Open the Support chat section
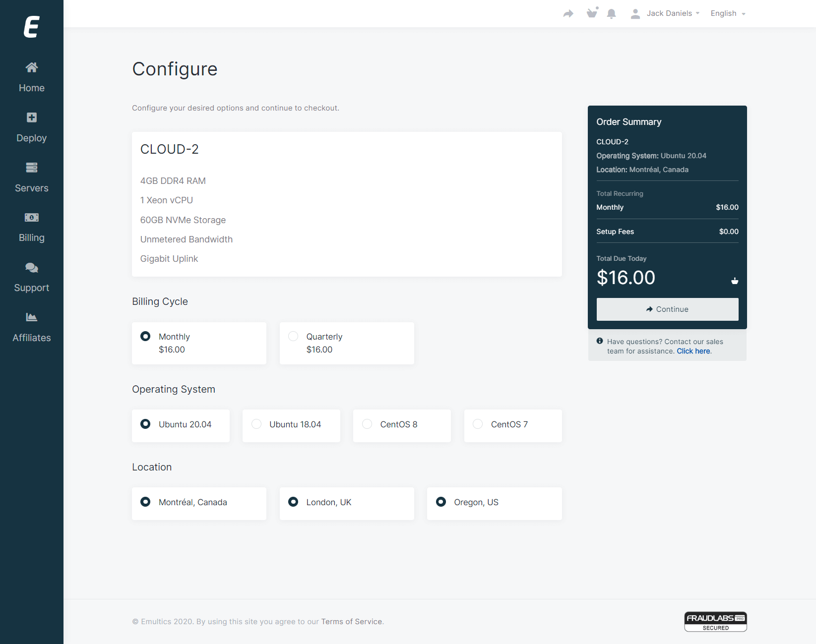Viewport: 816px width, 644px height. 31,278
